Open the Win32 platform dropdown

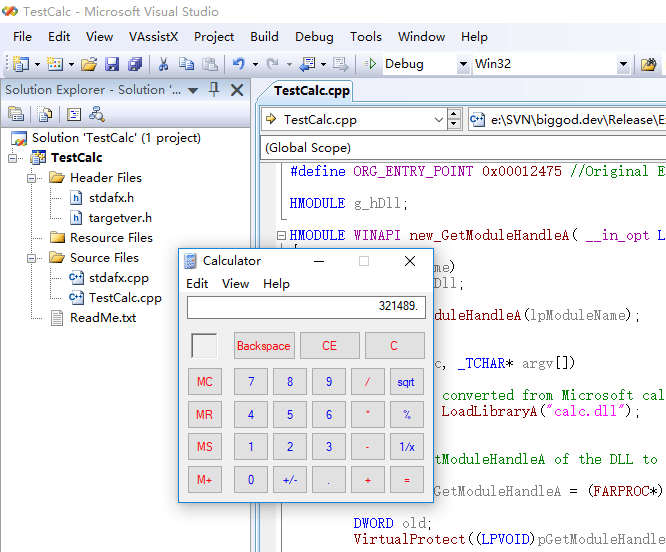tap(623, 64)
